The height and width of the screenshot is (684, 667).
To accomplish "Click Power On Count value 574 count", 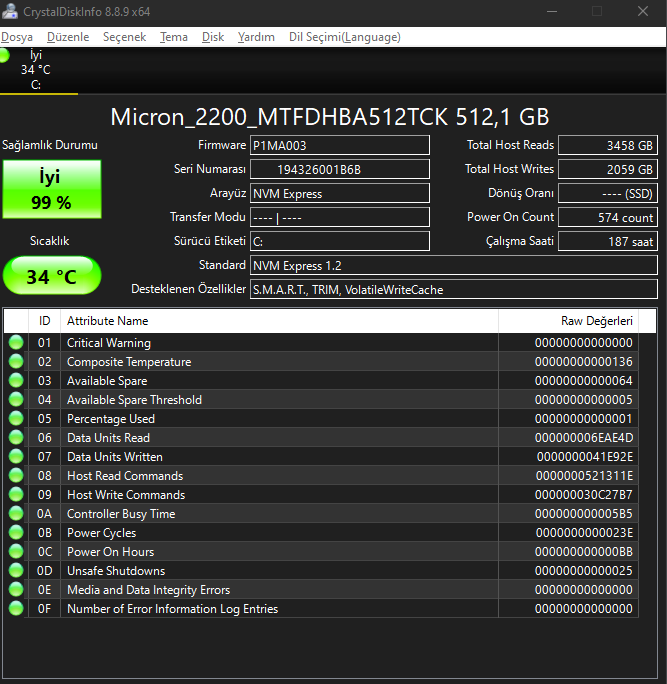I will [x=608, y=217].
